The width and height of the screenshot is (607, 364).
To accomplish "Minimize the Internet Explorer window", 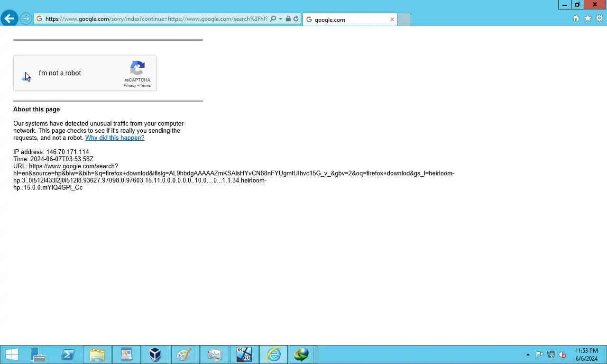I will [x=565, y=5].
